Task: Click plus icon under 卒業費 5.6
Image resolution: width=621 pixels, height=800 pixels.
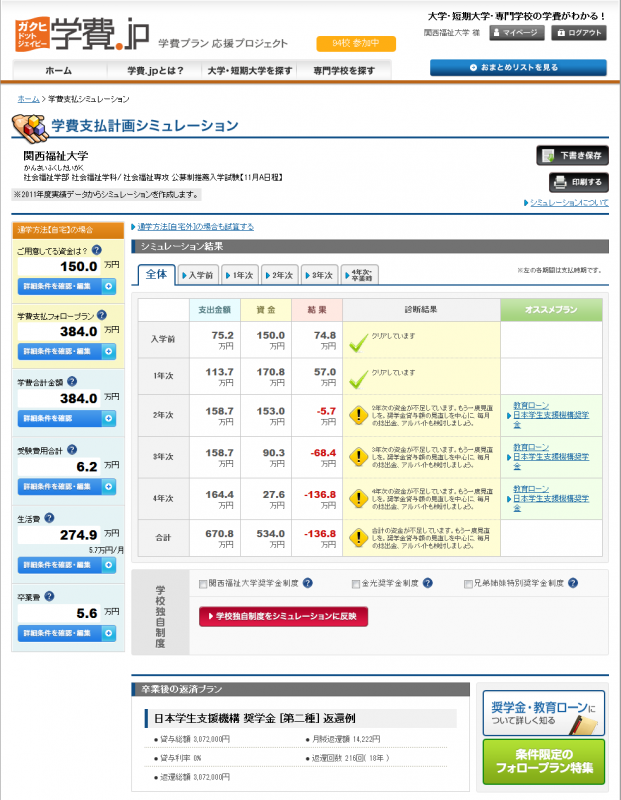Action: click(x=109, y=633)
